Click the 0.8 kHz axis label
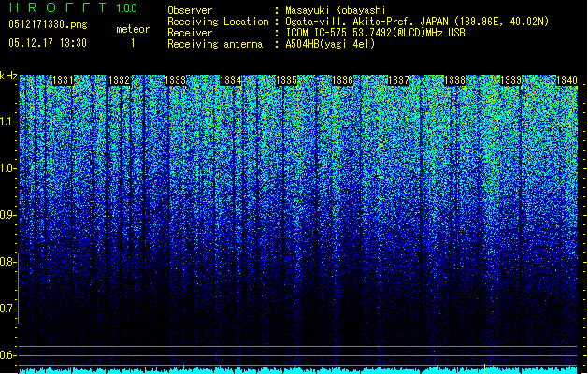 point(8,262)
